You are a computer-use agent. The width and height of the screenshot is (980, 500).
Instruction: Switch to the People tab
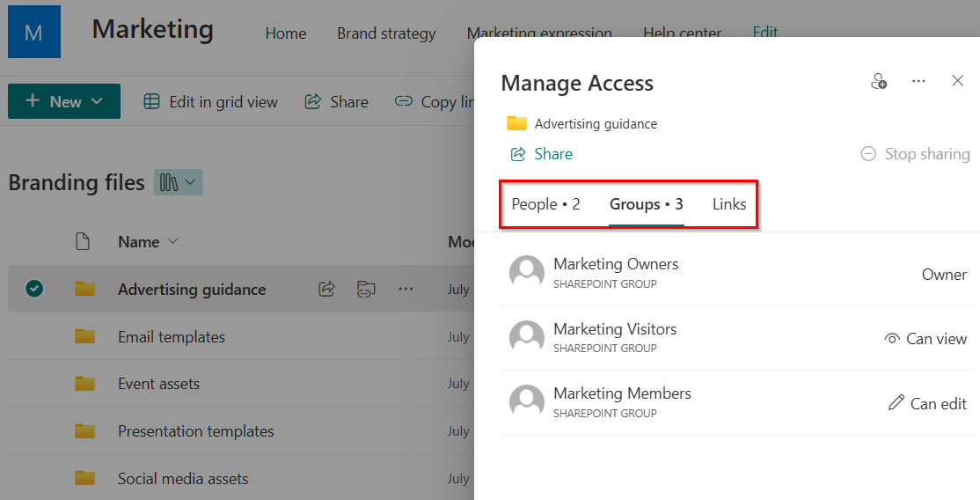[x=545, y=204]
